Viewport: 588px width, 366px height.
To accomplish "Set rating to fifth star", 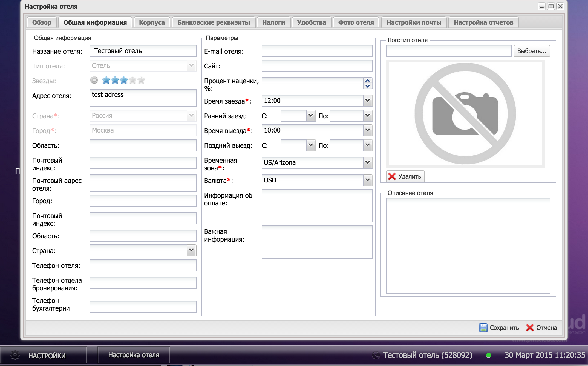I will 142,80.
